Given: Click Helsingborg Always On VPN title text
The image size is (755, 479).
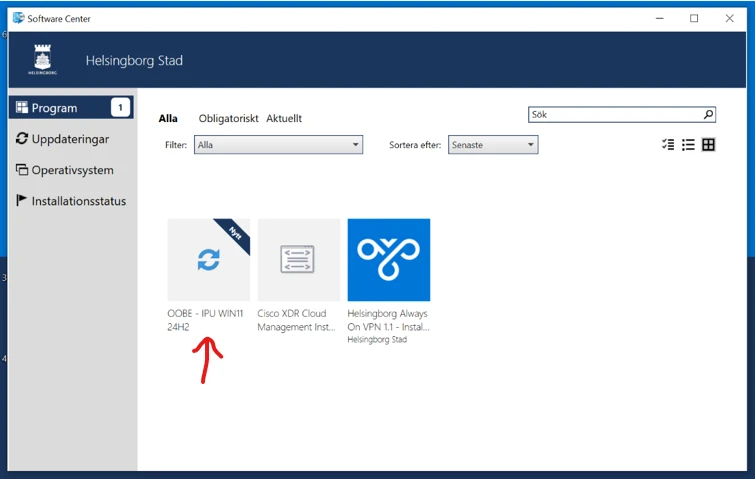Looking at the screenshot, I should [388, 320].
